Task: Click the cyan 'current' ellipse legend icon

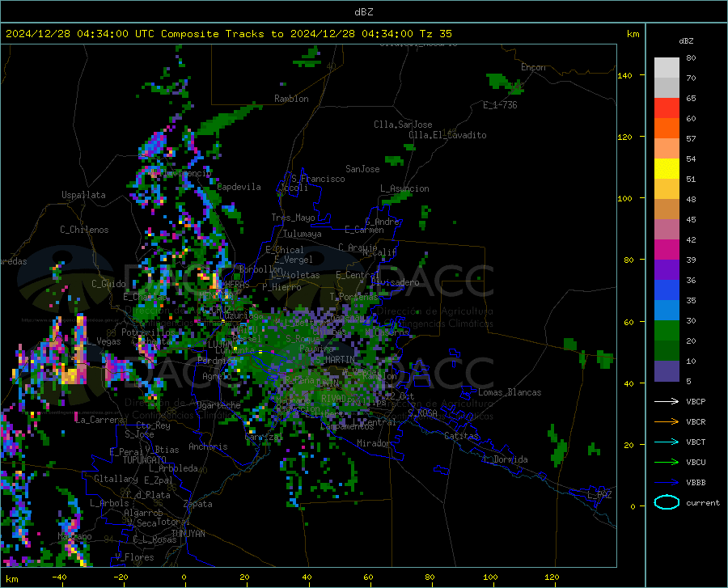Action: coord(667,502)
